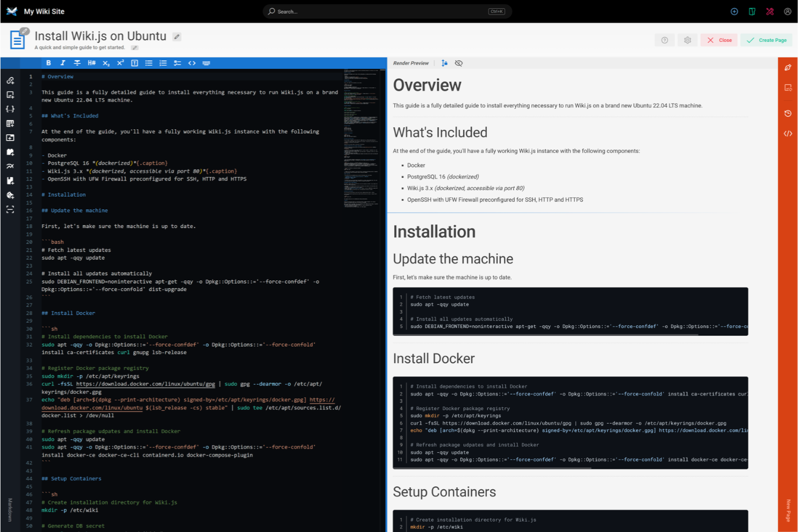Toggle italic formatting

coord(63,63)
